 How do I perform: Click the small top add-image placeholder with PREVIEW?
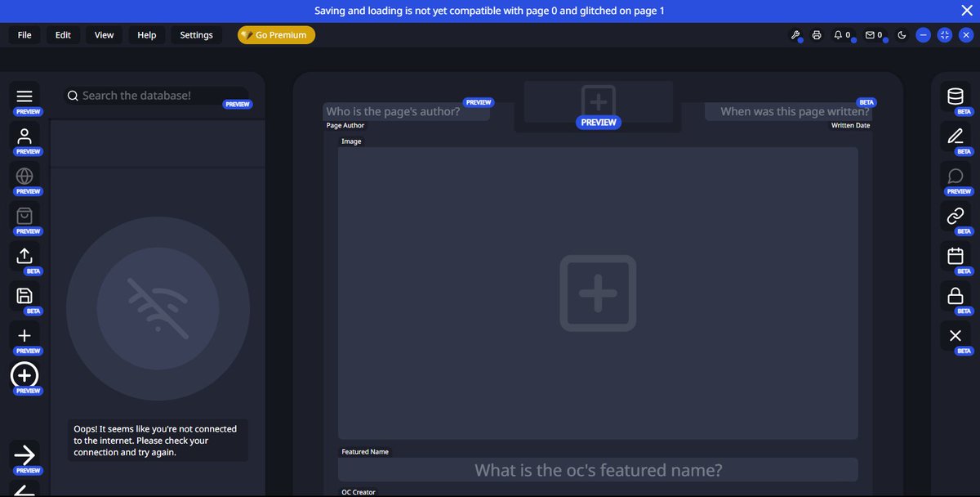coord(599,103)
